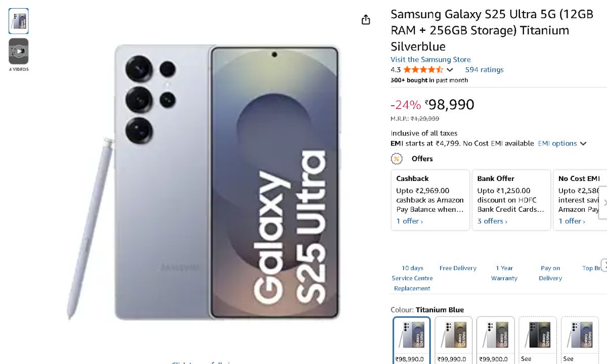Click the Free Delivery info item
The width and height of the screenshot is (607, 364).
458,268
